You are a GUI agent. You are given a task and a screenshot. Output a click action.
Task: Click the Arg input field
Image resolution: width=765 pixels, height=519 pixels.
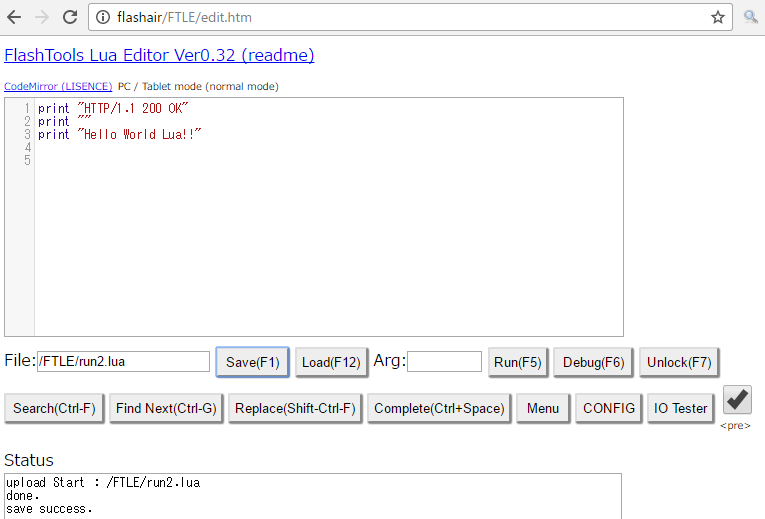coord(444,362)
